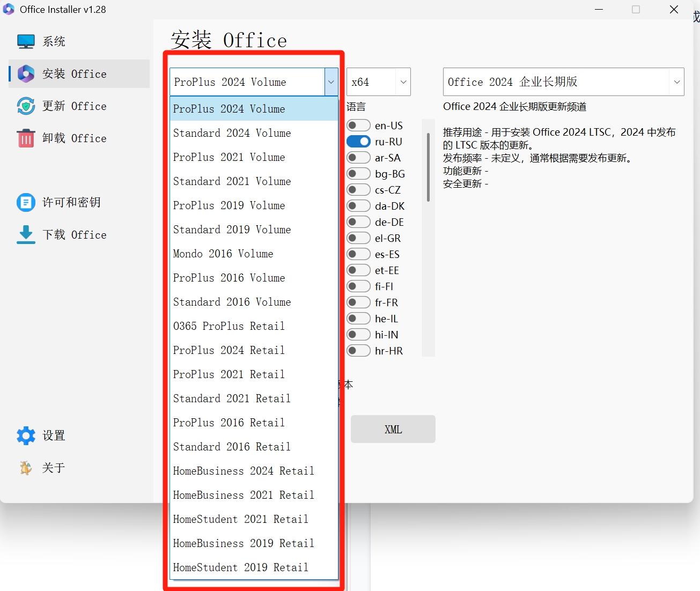The width and height of the screenshot is (700, 591).
Task: Select the 安装 Office sidebar icon
Action: (x=25, y=73)
